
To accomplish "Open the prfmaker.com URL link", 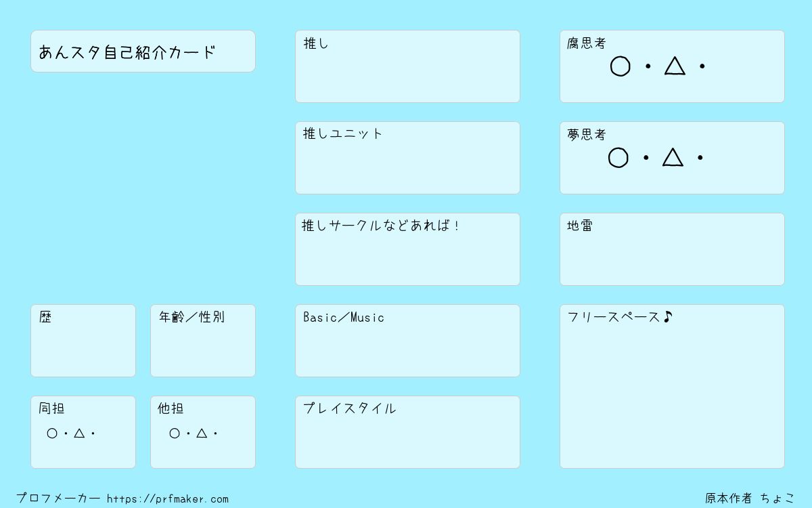I will click(168, 499).
